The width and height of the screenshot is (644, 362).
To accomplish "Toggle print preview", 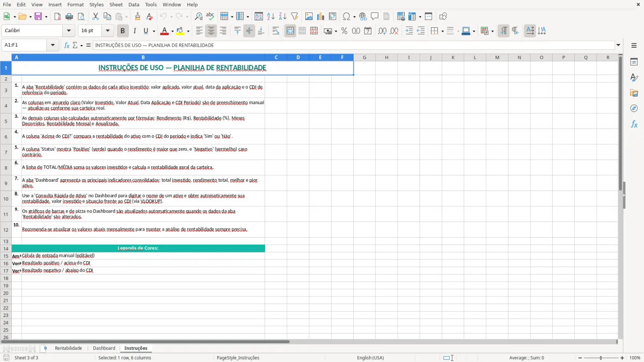I will coord(81,17).
